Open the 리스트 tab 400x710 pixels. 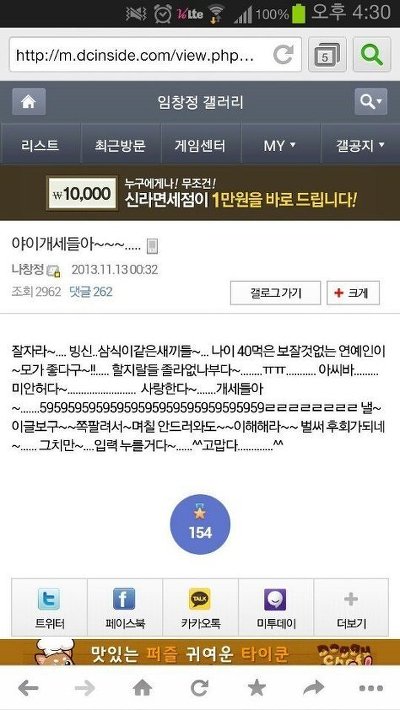coord(40,145)
